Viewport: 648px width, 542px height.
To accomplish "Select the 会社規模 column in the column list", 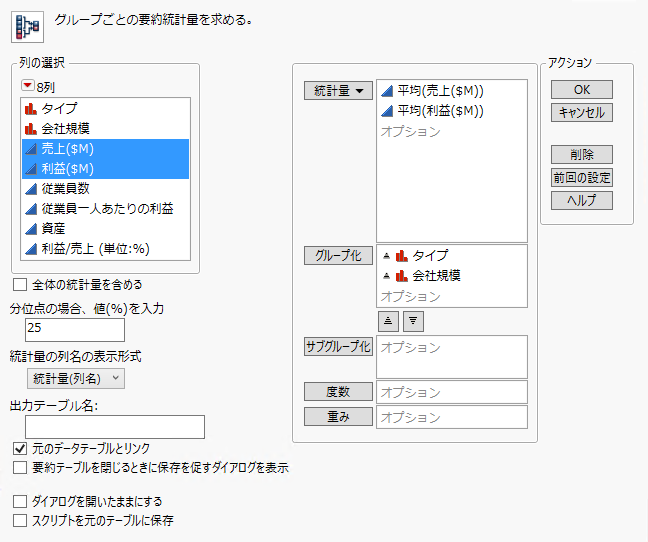I will [68, 128].
